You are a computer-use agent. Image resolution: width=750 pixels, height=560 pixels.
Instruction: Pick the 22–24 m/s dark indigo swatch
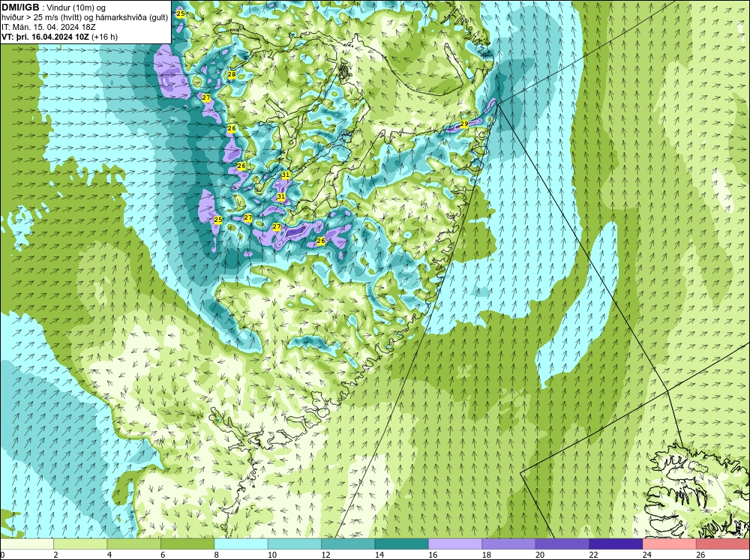coord(616,544)
